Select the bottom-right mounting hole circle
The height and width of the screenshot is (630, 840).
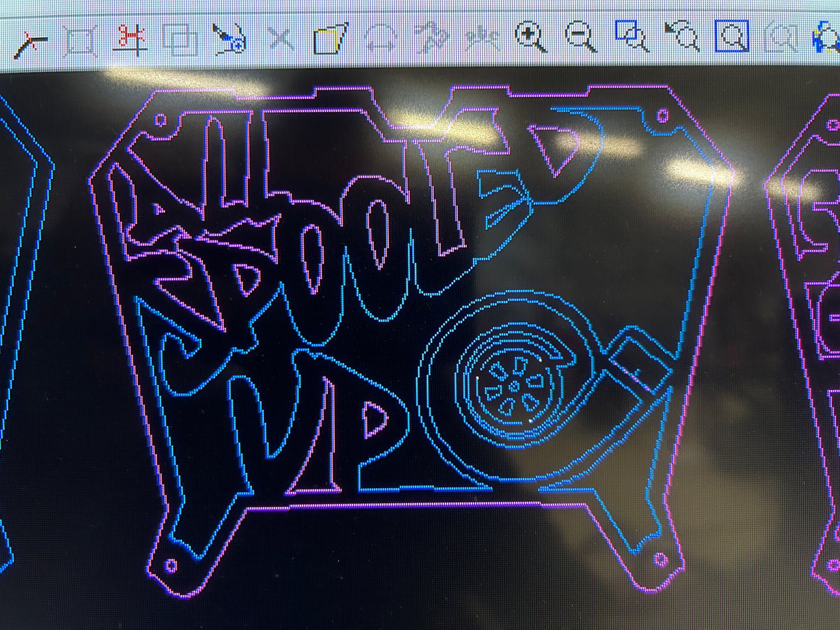coord(660,560)
